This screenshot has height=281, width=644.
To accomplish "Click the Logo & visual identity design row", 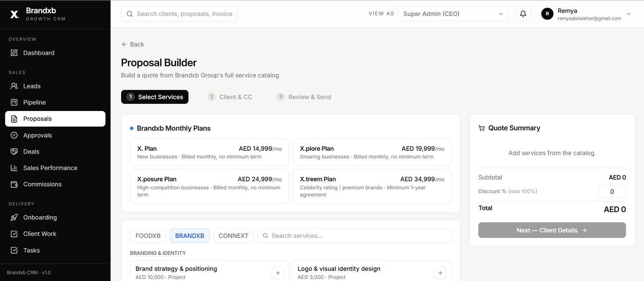I will (x=372, y=271).
